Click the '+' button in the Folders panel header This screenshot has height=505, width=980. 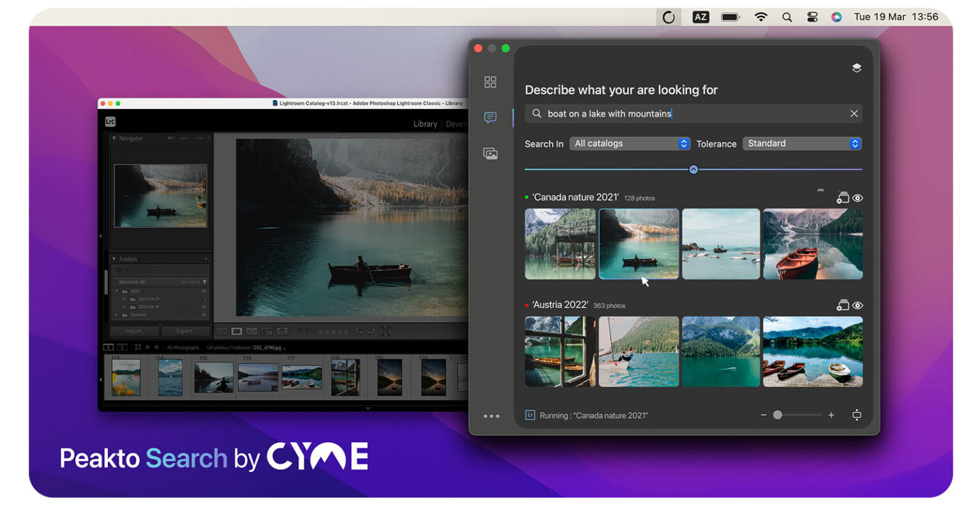[x=206, y=259]
